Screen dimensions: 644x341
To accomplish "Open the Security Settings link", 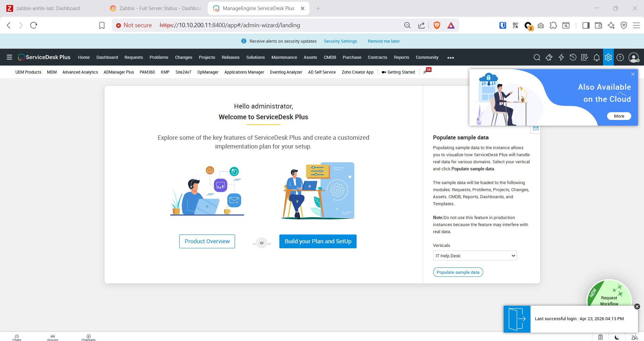I will coord(340,41).
